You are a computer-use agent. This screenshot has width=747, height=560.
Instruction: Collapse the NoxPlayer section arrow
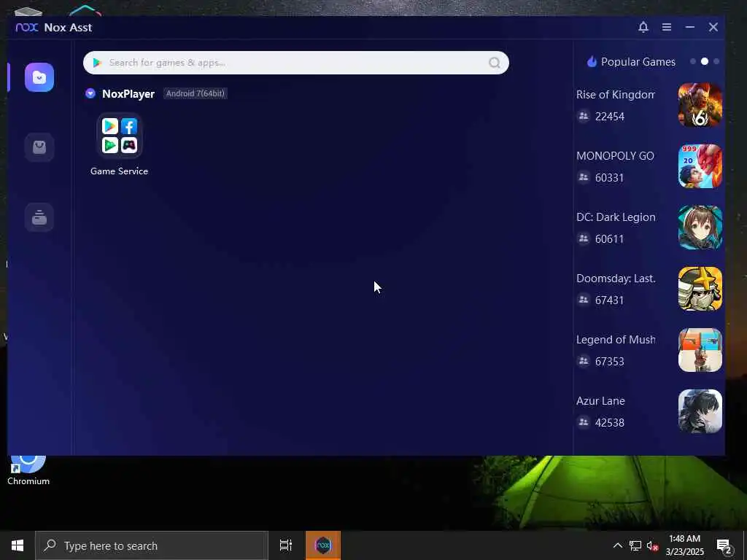click(90, 94)
